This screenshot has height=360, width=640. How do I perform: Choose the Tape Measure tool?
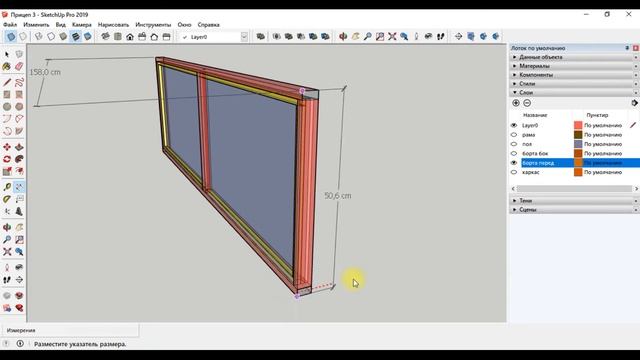[x=7, y=187]
